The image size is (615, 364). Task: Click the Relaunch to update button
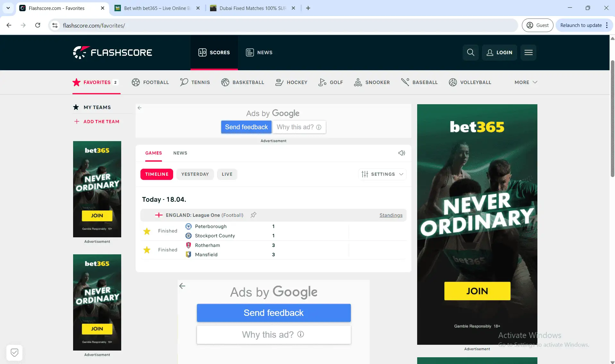pyautogui.click(x=582, y=25)
